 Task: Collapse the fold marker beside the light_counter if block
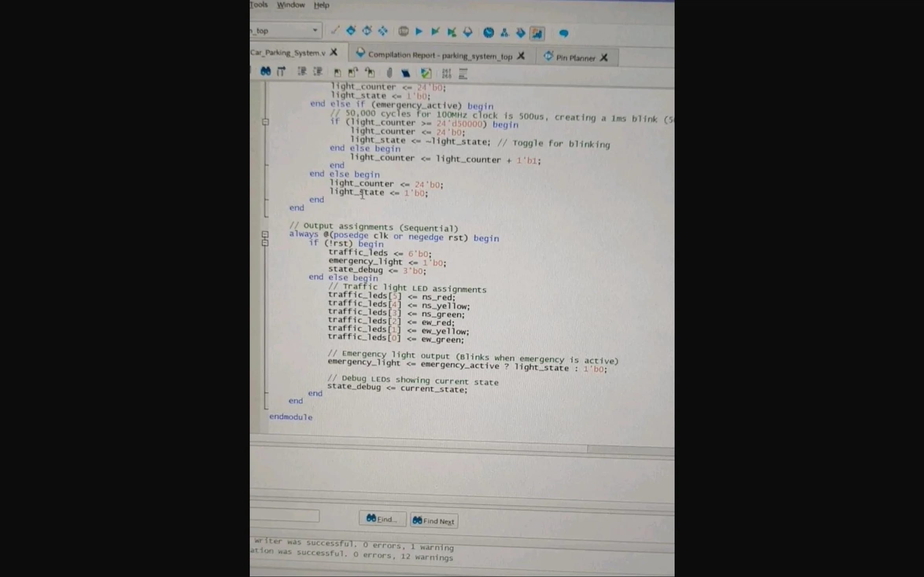pyautogui.click(x=266, y=122)
